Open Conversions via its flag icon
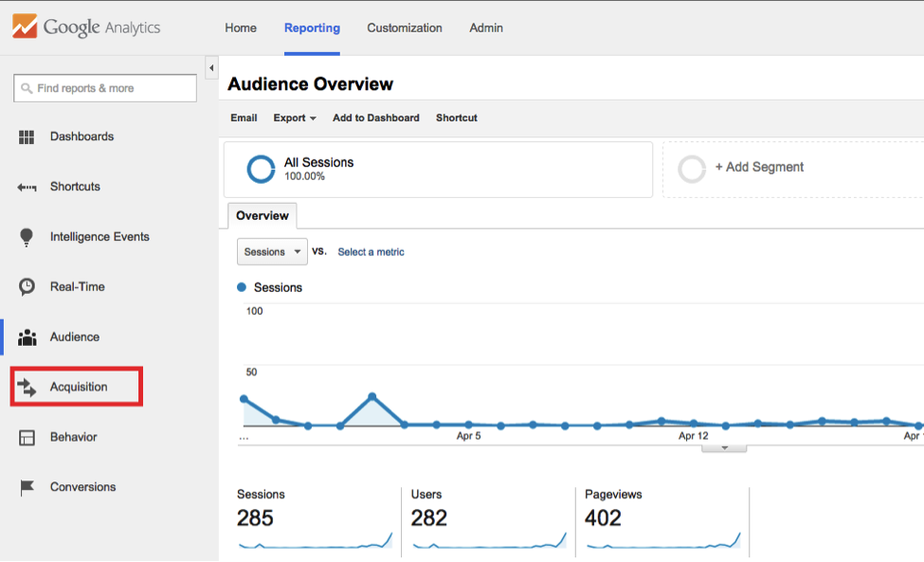The image size is (924, 562). point(27,486)
